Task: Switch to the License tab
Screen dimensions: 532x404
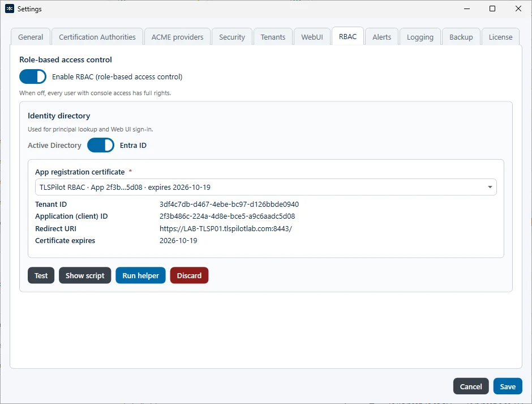Action: pos(500,37)
